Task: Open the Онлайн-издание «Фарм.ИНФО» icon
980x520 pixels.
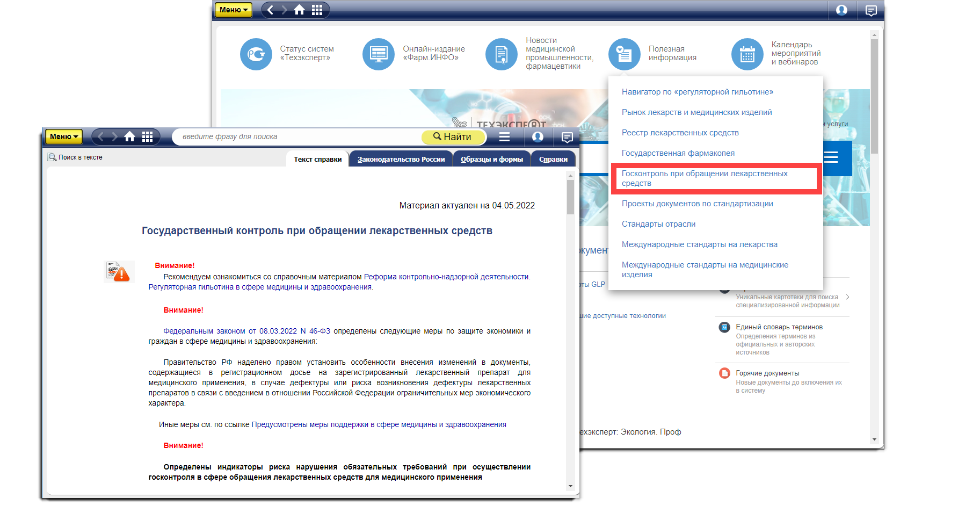Action: tap(379, 54)
